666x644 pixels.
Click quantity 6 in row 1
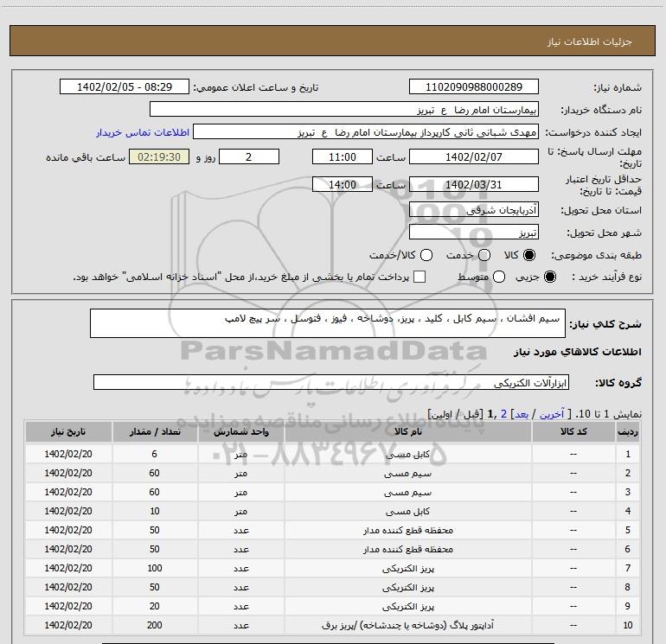pyautogui.click(x=155, y=454)
